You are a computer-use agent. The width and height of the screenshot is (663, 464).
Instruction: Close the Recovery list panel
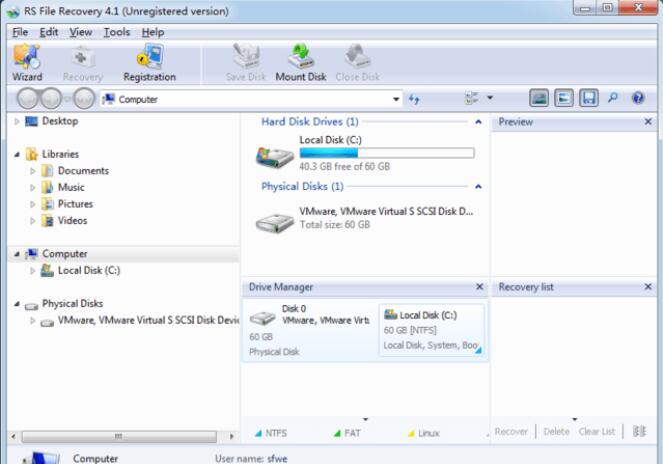(x=648, y=287)
